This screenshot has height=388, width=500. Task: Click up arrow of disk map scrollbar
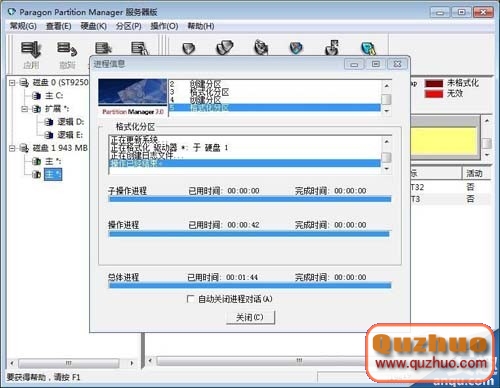tap(487, 121)
